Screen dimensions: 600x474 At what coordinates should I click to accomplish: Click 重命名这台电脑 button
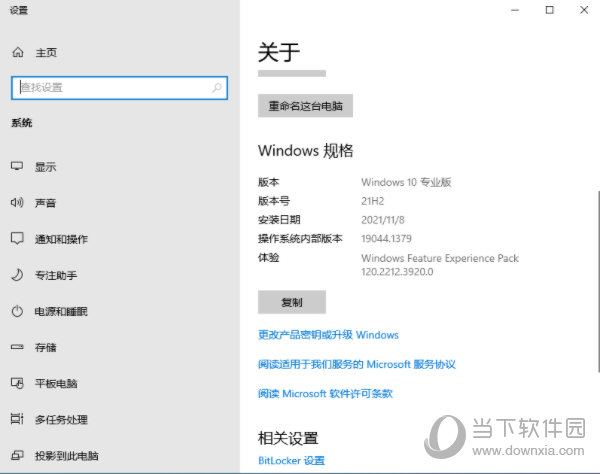click(305, 106)
